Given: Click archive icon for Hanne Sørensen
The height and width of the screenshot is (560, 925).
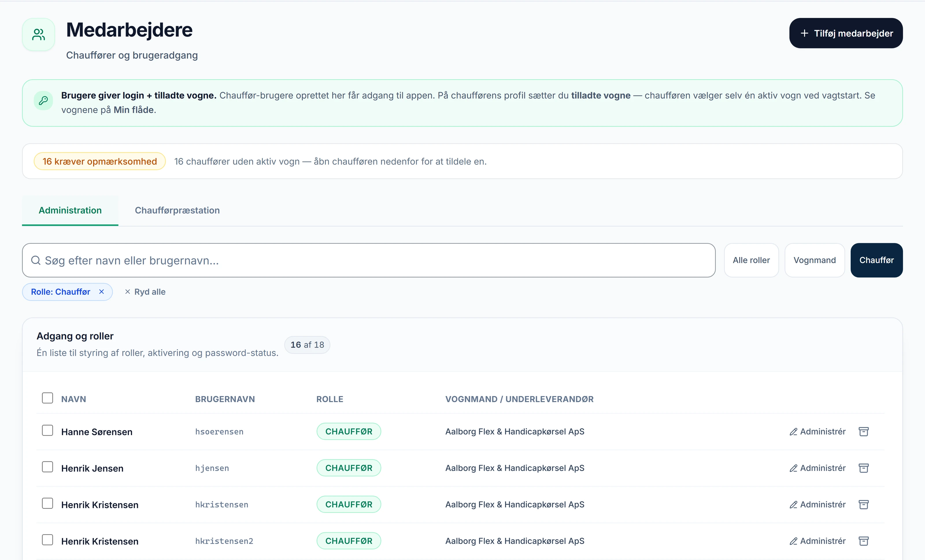Looking at the screenshot, I should click(x=863, y=432).
